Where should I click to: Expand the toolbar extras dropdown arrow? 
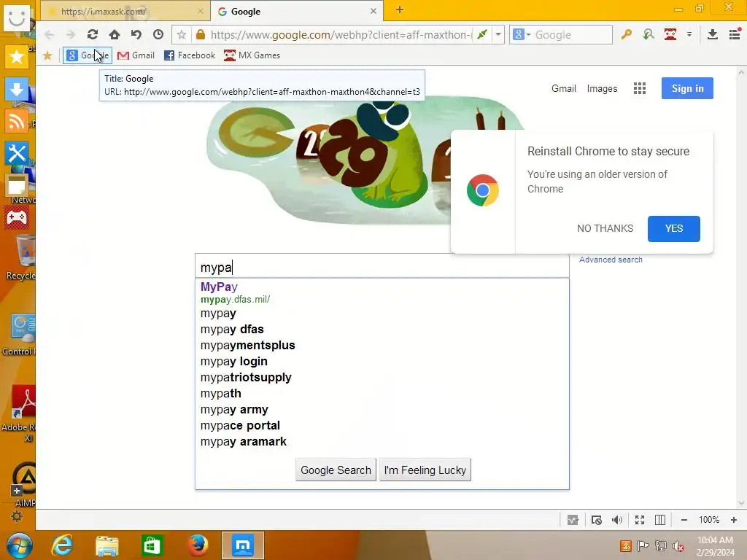click(689, 34)
